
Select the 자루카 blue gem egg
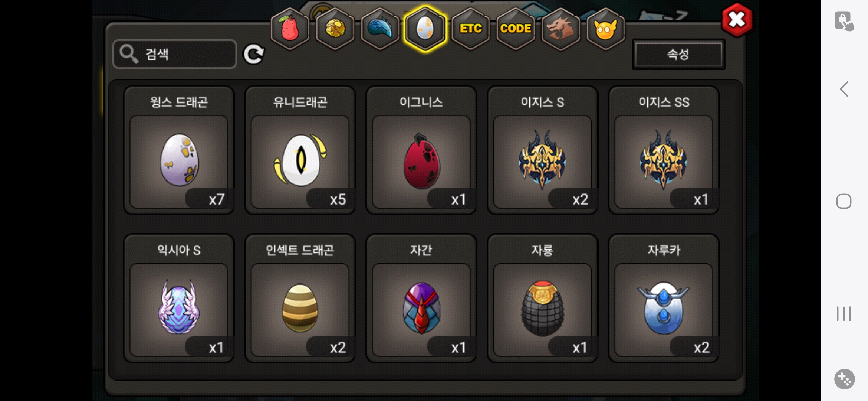point(664,298)
